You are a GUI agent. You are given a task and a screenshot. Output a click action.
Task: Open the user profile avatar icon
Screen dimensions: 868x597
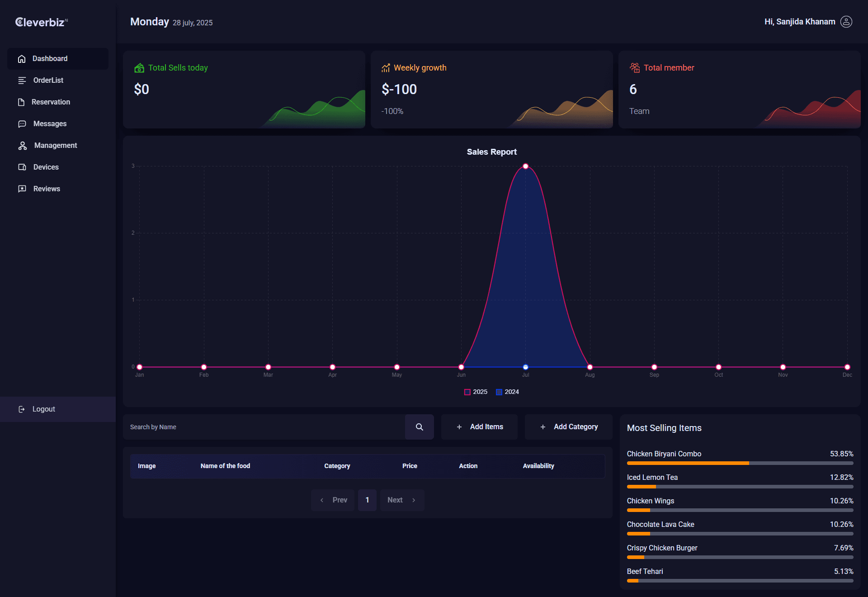coord(846,22)
